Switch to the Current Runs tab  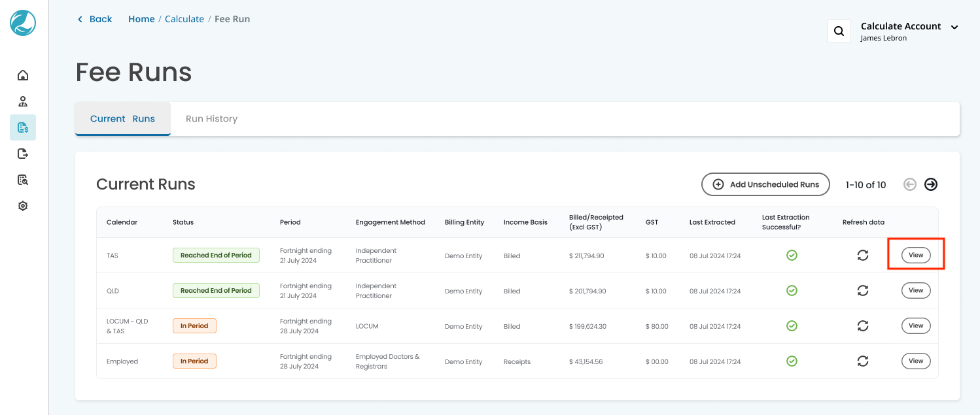(122, 119)
